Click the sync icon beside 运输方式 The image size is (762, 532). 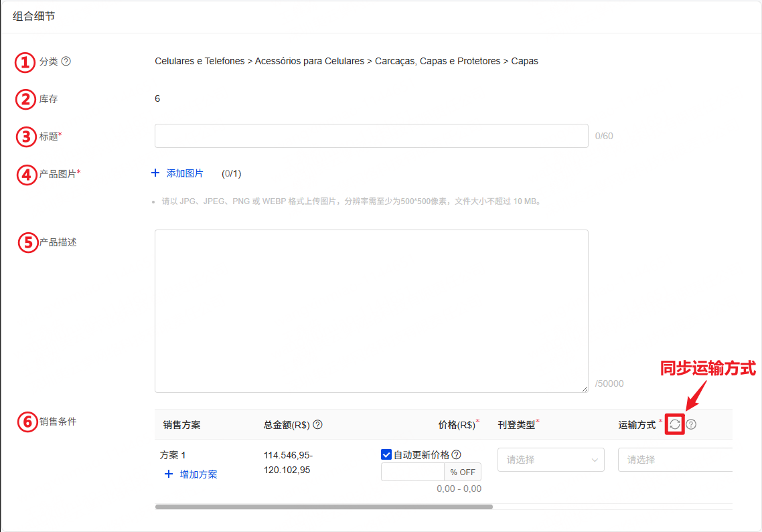click(x=675, y=424)
